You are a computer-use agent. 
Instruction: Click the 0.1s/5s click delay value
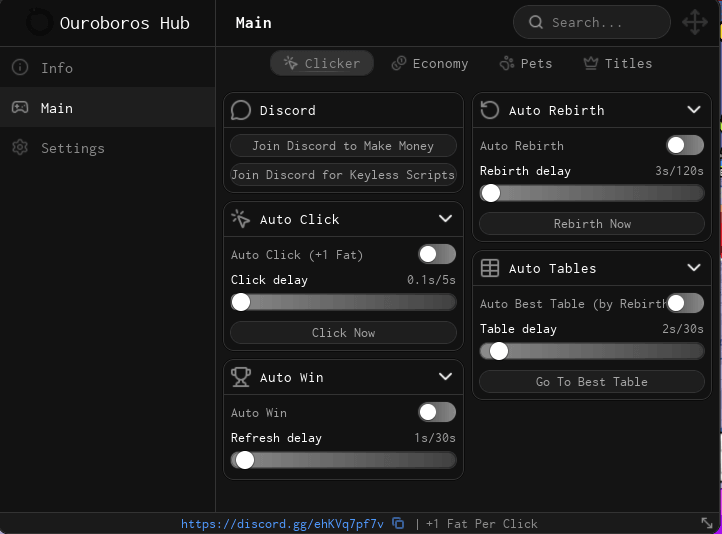click(x=431, y=280)
